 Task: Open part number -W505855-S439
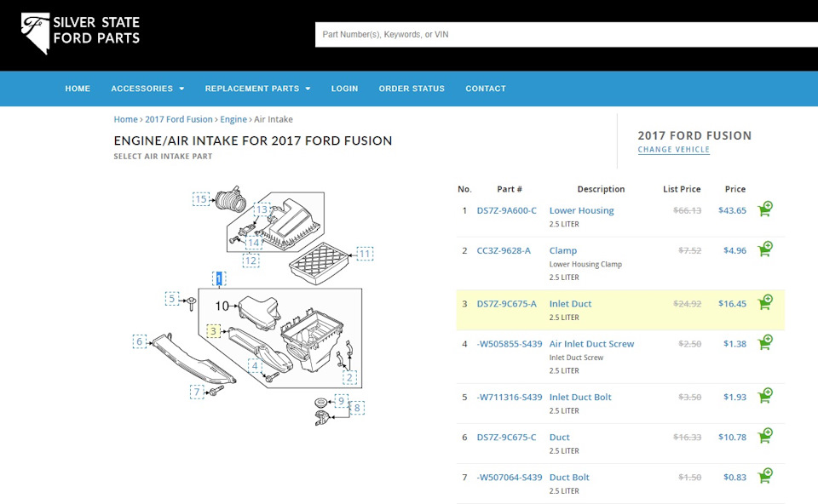pos(510,344)
